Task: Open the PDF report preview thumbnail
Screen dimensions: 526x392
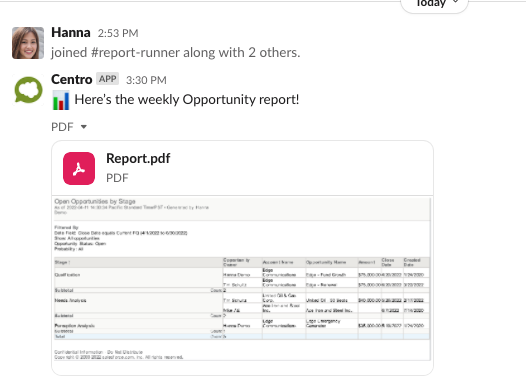Action: tap(242, 279)
